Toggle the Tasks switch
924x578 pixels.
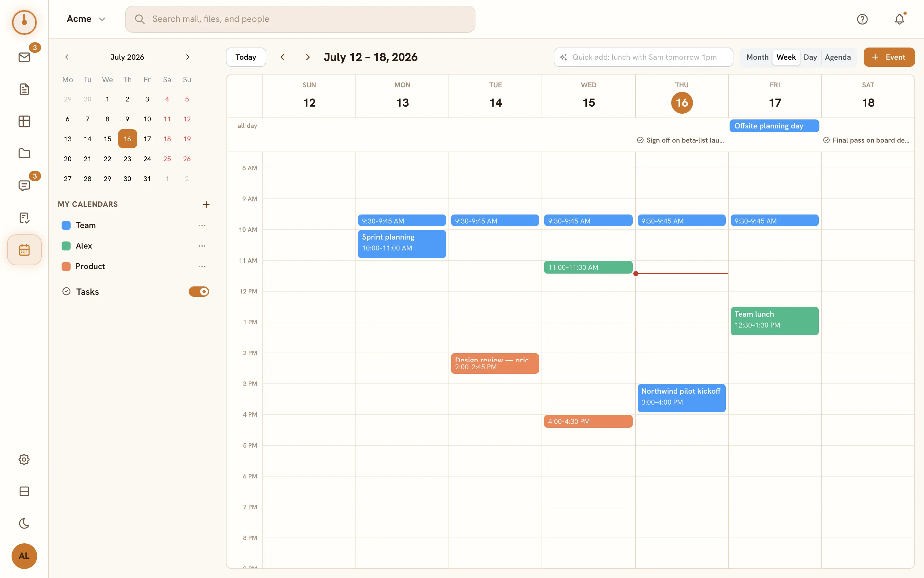coord(199,292)
